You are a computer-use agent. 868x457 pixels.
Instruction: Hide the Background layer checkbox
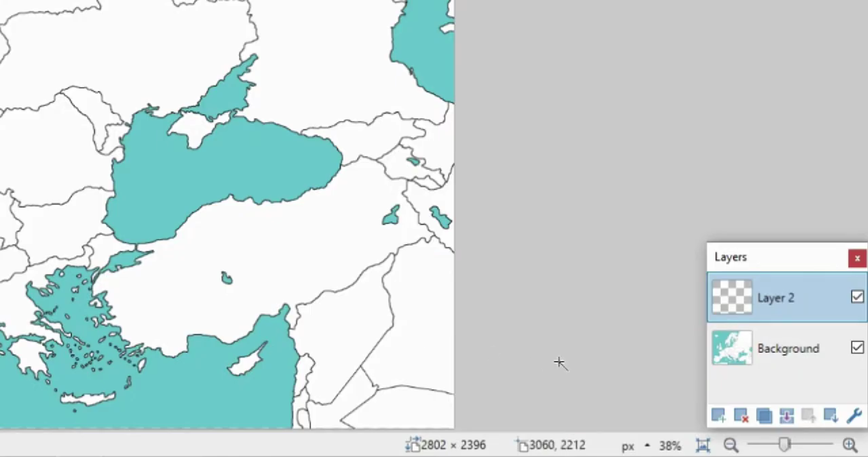pos(857,348)
